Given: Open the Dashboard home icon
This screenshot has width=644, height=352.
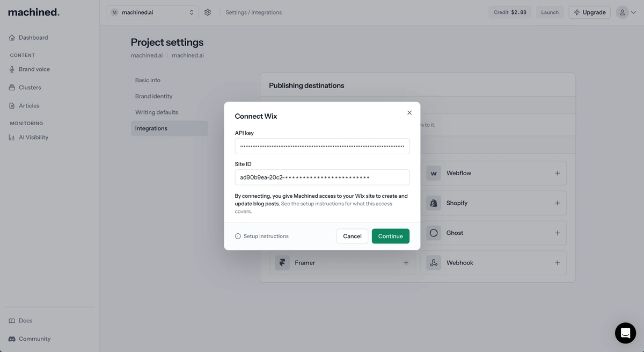Looking at the screenshot, I should pos(12,38).
